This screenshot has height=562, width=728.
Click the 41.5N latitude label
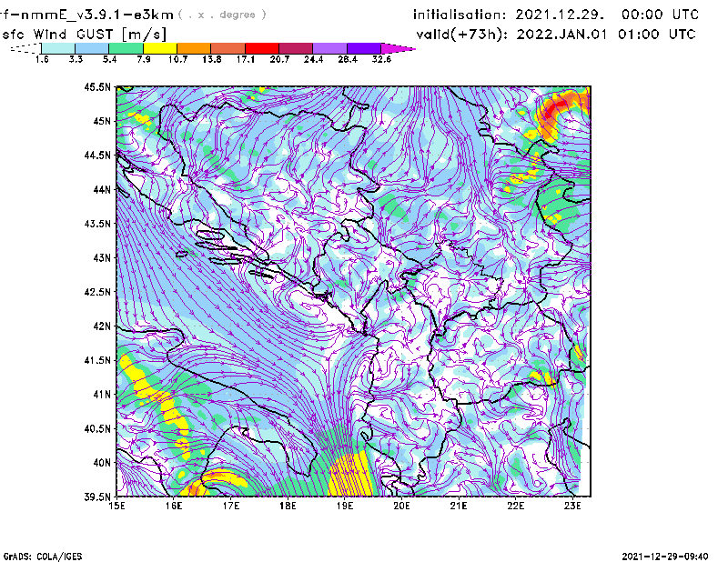97,360
